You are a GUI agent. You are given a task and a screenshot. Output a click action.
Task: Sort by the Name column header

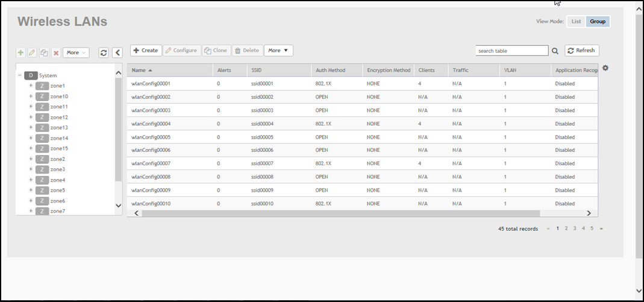(170, 71)
